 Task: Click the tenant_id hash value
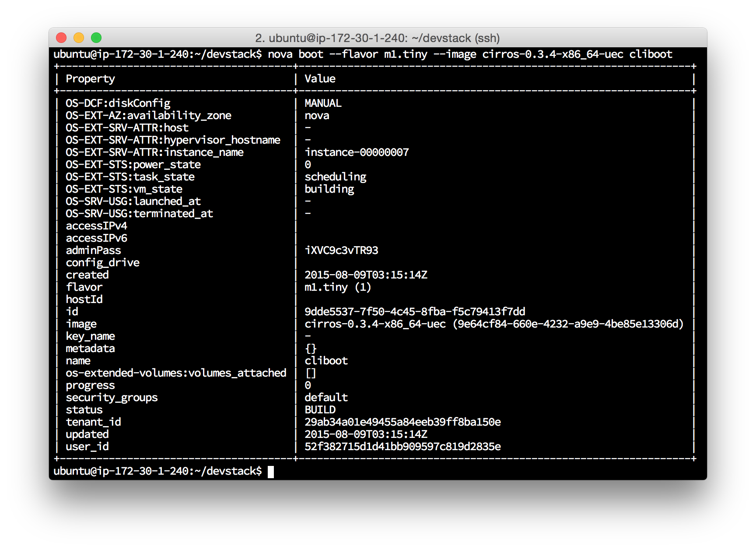(402, 422)
